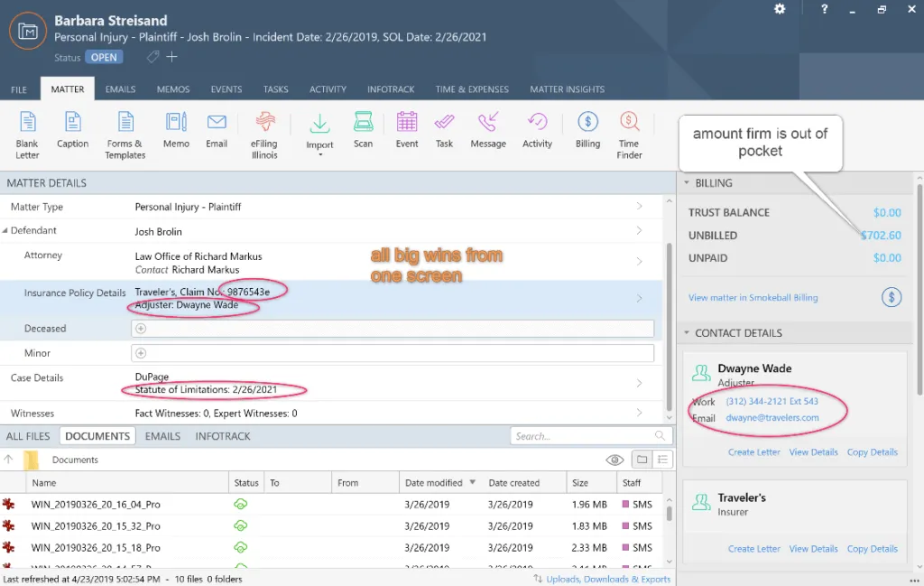Image resolution: width=924 pixels, height=586 pixels.
Task: Open Case Details row chevron
Action: pos(640,383)
